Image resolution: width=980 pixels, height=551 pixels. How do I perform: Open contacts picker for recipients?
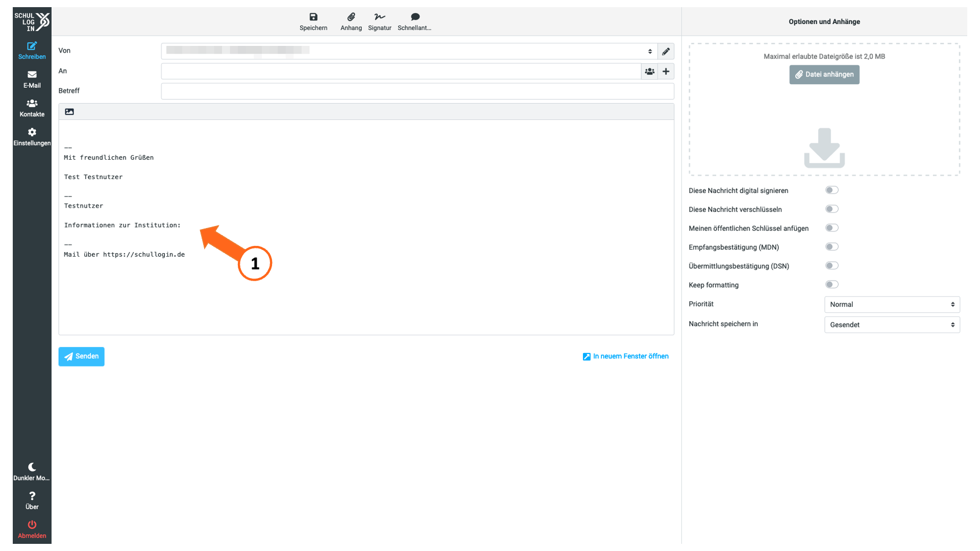point(649,71)
